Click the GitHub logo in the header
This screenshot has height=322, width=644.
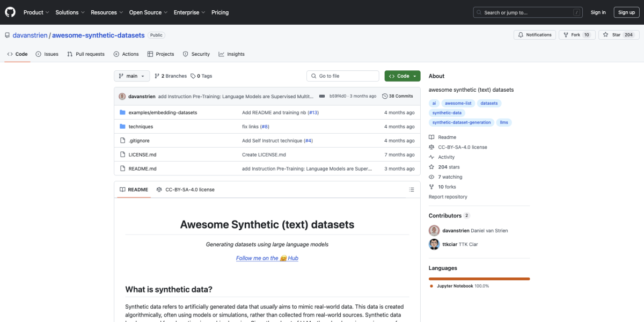(x=10, y=12)
